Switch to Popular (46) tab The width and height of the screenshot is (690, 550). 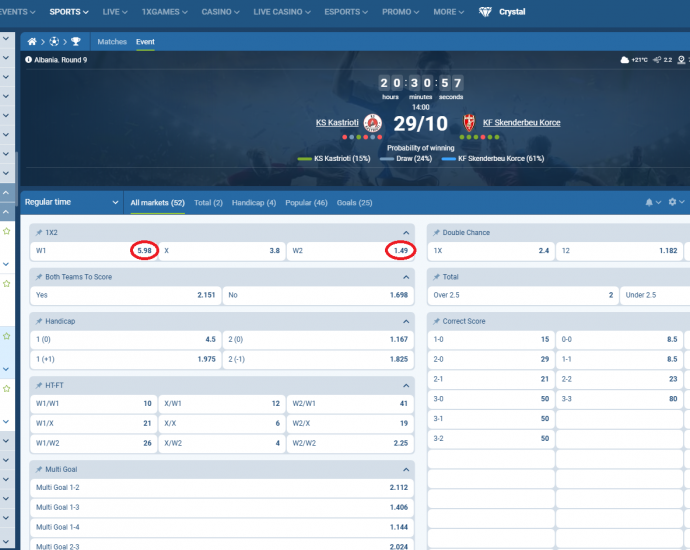pyautogui.click(x=306, y=203)
